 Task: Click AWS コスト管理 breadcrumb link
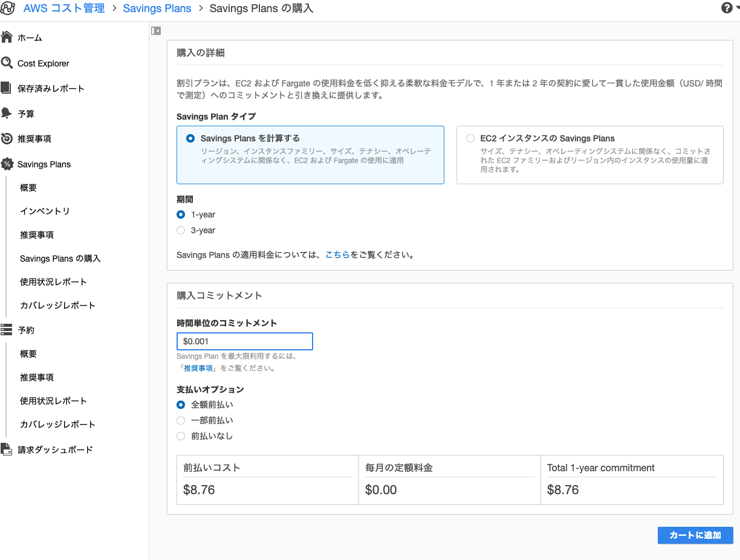pyautogui.click(x=64, y=8)
